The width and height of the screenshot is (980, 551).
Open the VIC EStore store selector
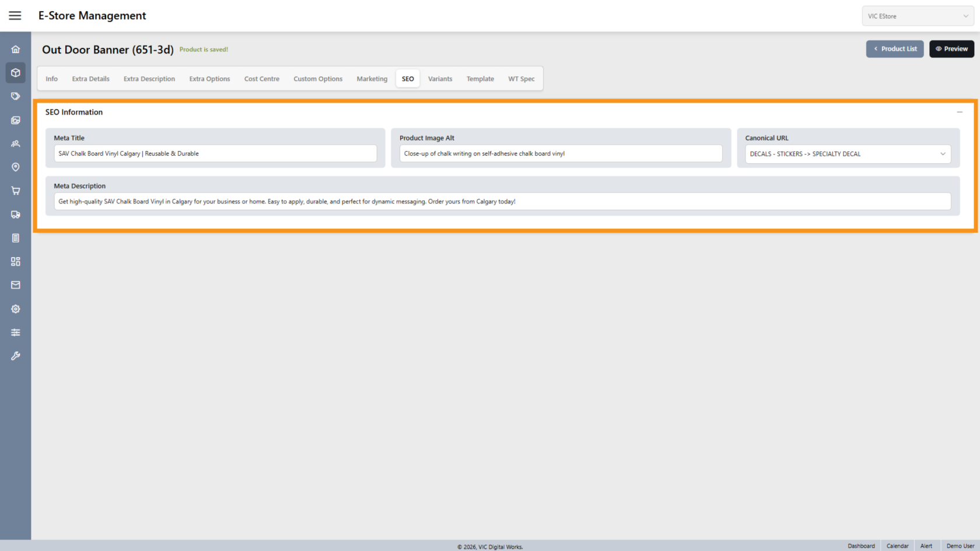click(917, 16)
